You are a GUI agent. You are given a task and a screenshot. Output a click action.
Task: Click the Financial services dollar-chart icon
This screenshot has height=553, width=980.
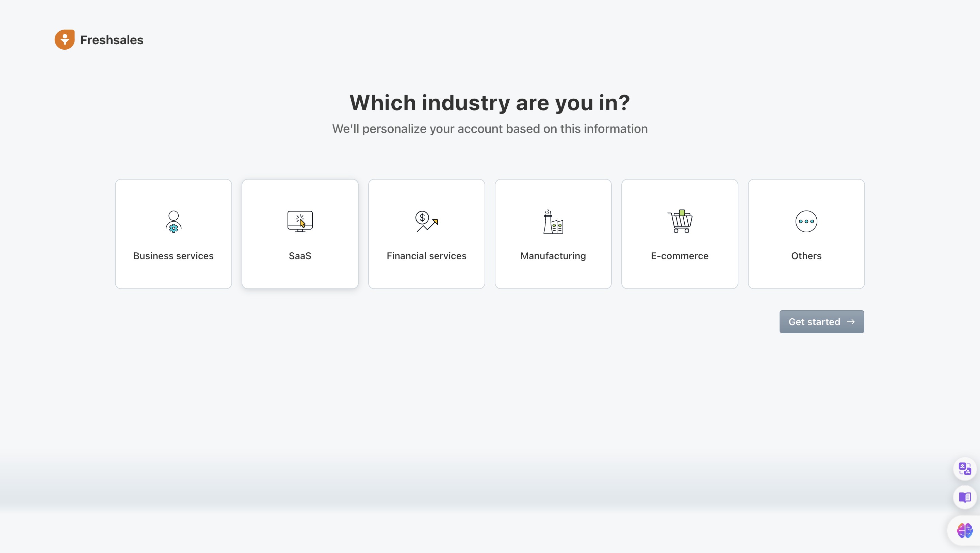point(426,221)
